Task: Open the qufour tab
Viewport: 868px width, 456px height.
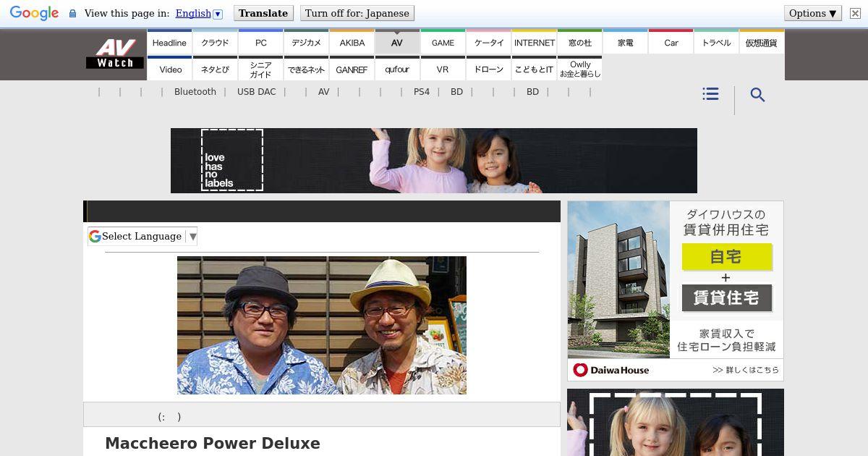Action: coord(397,69)
